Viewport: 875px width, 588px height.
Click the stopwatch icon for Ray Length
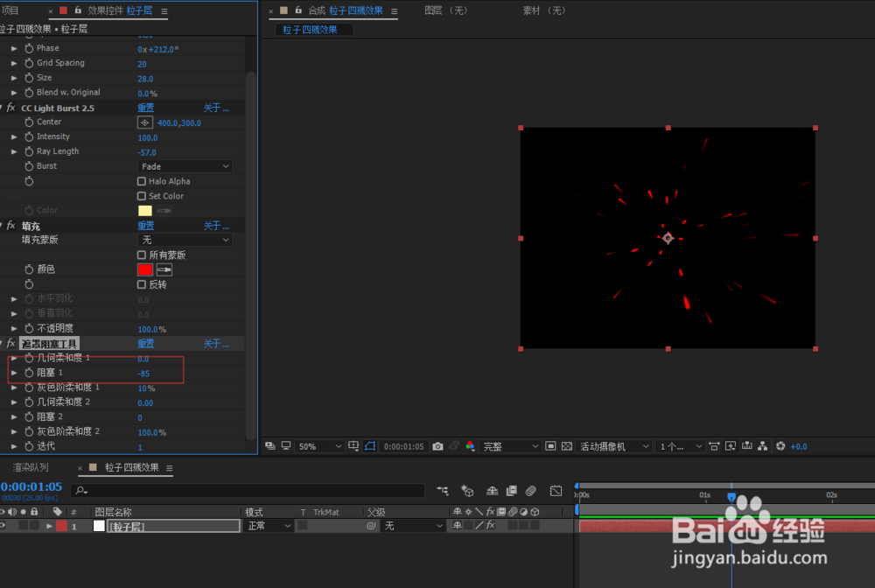pyautogui.click(x=29, y=151)
